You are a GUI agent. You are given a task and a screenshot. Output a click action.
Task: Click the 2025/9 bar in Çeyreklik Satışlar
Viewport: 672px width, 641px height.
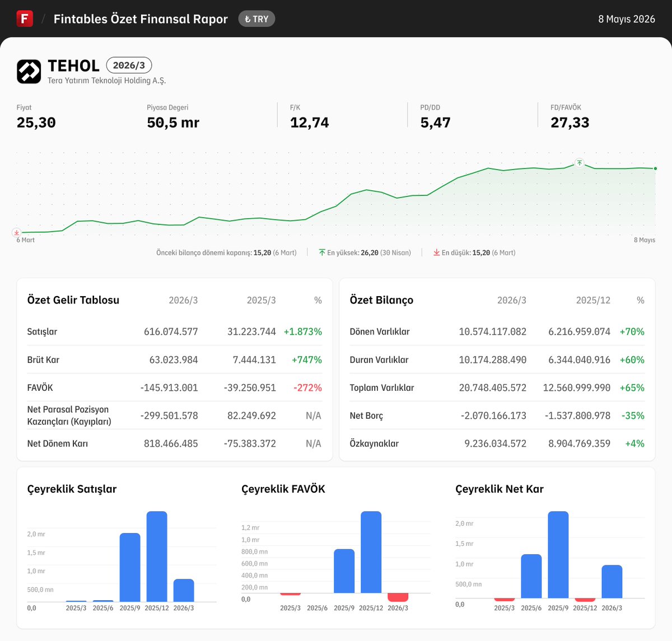click(x=130, y=567)
